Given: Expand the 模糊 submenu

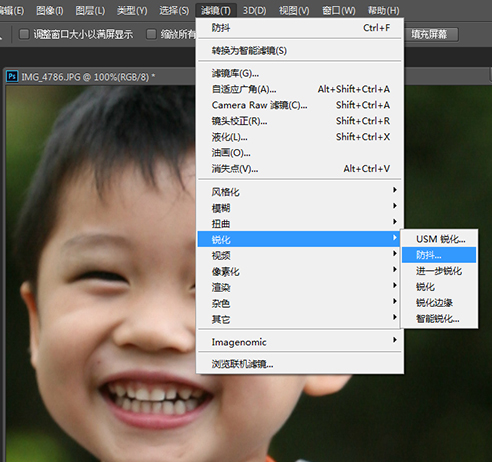Looking at the screenshot, I should tap(300, 208).
